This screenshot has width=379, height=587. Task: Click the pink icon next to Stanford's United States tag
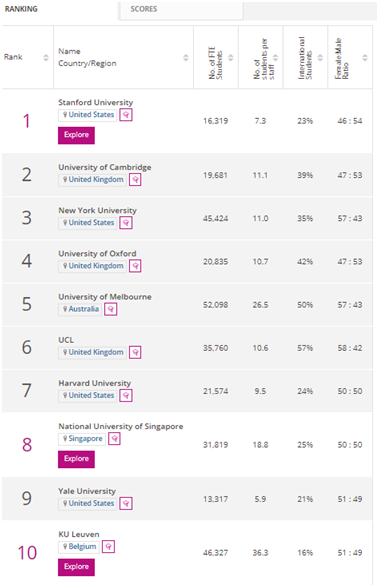(126, 115)
